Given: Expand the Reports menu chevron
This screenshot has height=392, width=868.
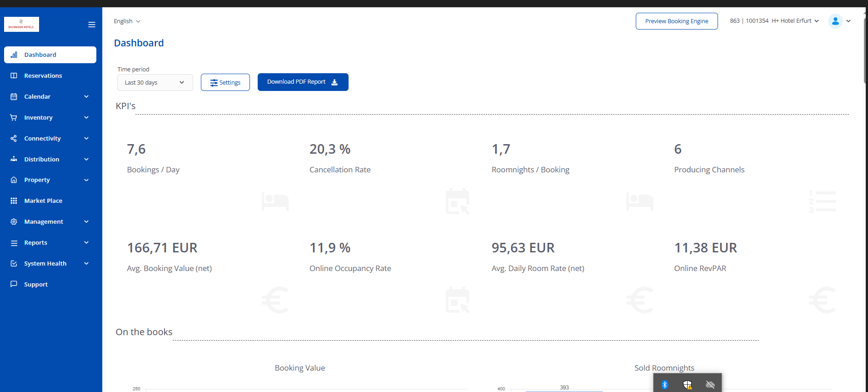Looking at the screenshot, I should click(x=86, y=242).
